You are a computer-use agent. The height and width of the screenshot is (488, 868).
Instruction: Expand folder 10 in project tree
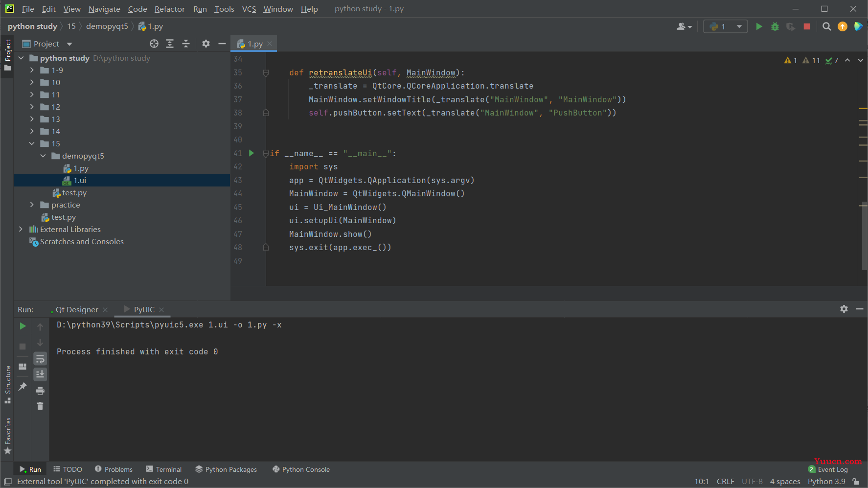[x=32, y=82]
